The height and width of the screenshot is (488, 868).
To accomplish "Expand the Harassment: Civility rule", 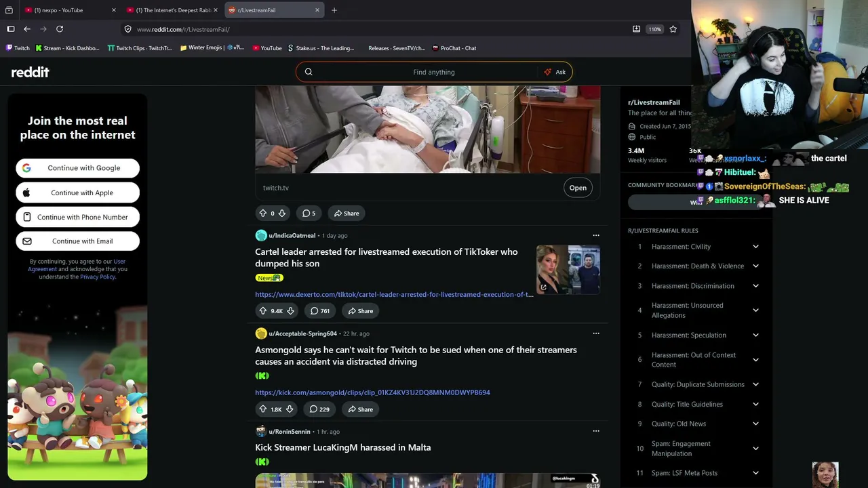I will [x=755, y=247].
